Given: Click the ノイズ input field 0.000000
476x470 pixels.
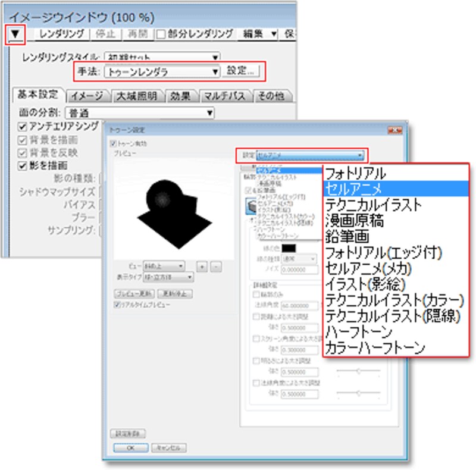Looking at the screenshot, I should pyautogui.click(x=300, y=270).
